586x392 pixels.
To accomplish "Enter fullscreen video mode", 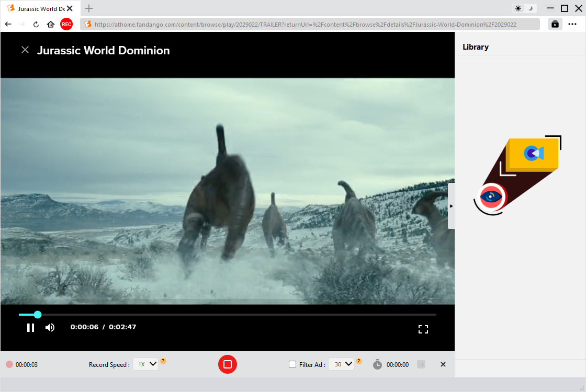I will [x=423, y=329].
